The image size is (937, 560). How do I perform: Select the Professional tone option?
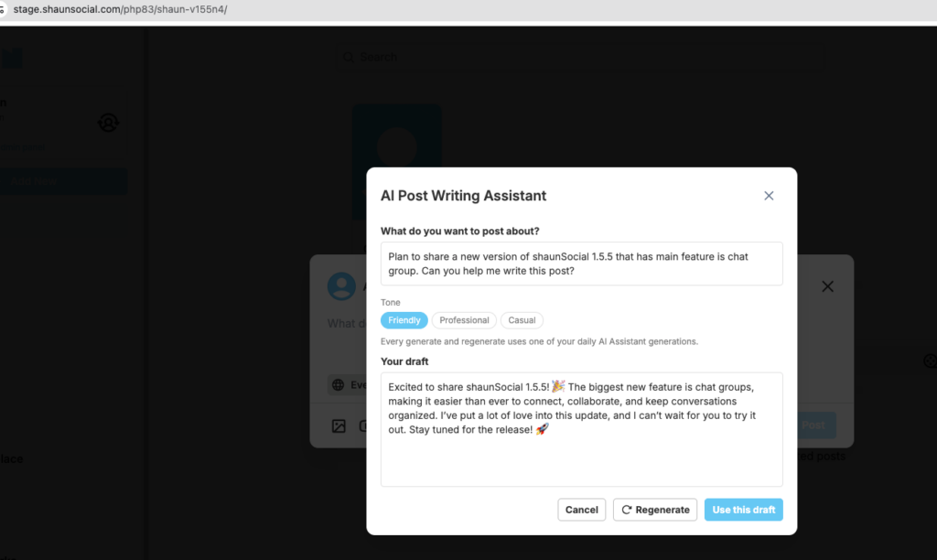[x=464, y=320]
